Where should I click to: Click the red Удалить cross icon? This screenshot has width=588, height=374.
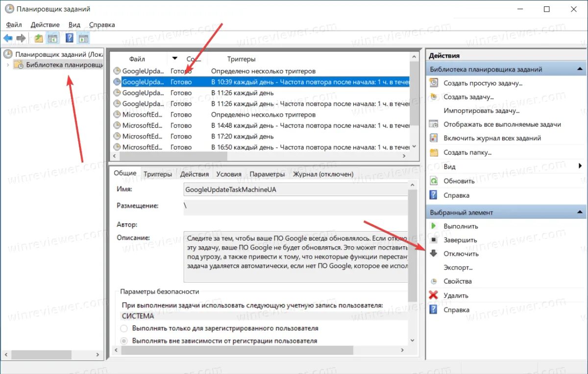[434, 295]
